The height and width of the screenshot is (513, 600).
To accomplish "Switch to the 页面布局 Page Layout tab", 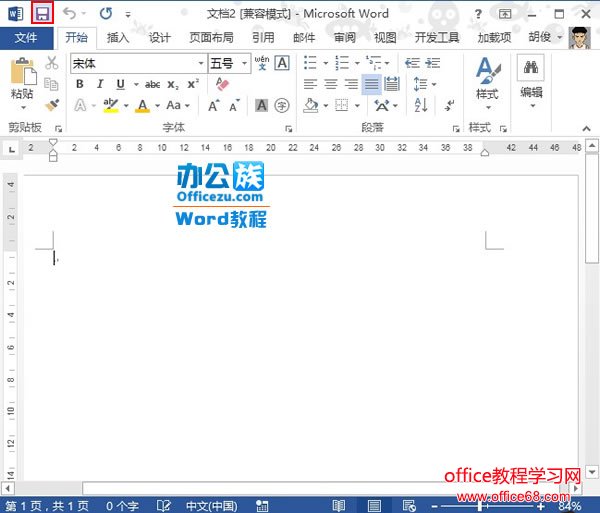I will click(x=211, y=37).
